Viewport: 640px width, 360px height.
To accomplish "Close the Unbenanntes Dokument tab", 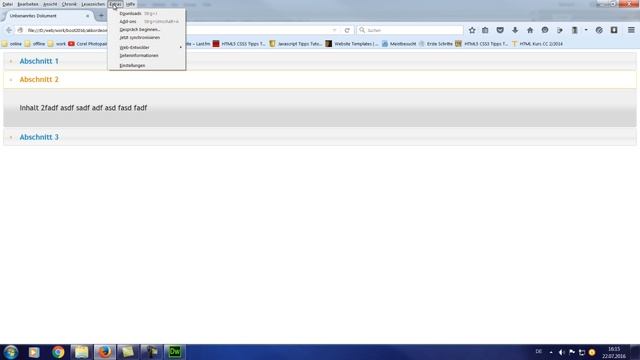I will pos(87,16).
